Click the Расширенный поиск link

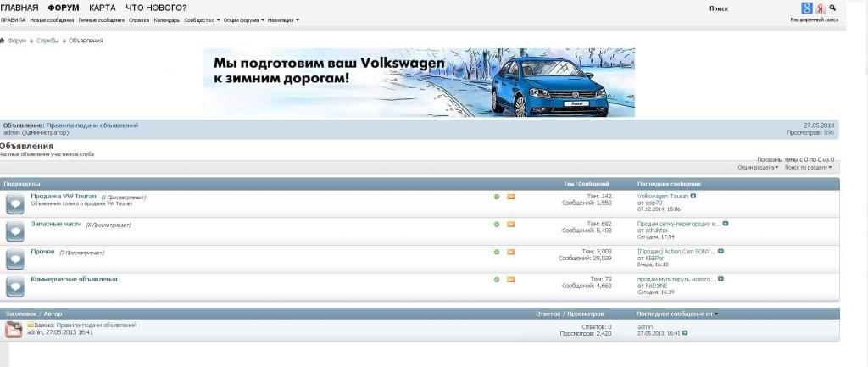(x=815, y=20)
